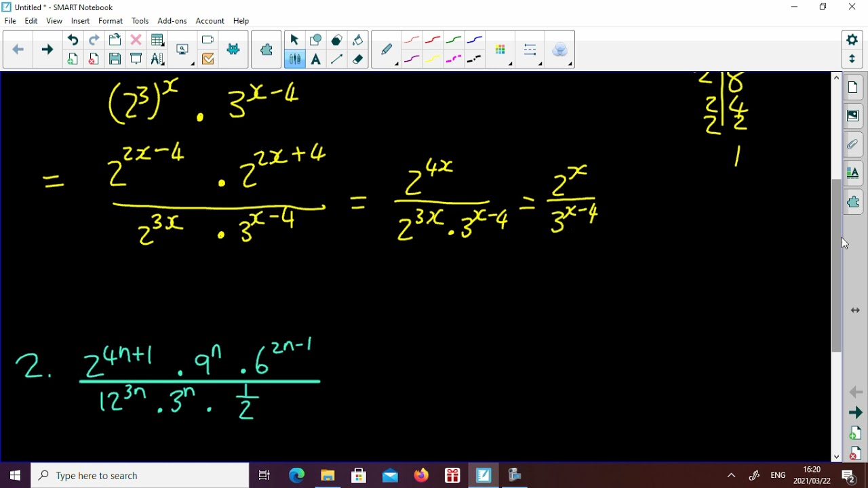Choose the Select arrow tool
Image resolution: width=868 pixels, height=488 pixels.
[x=294, y=40]
